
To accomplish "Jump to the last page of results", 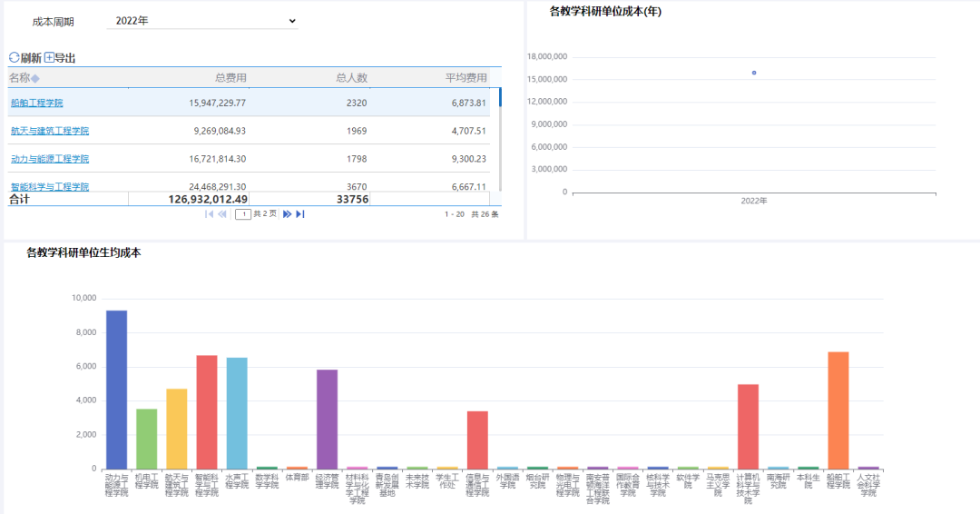I will click(x=300, y=214).
